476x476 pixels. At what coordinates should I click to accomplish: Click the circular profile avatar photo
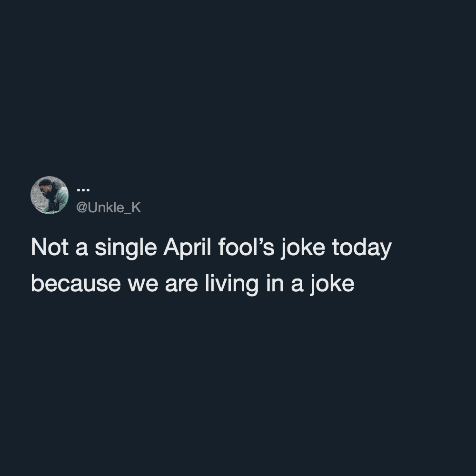(x=50, y=195)
